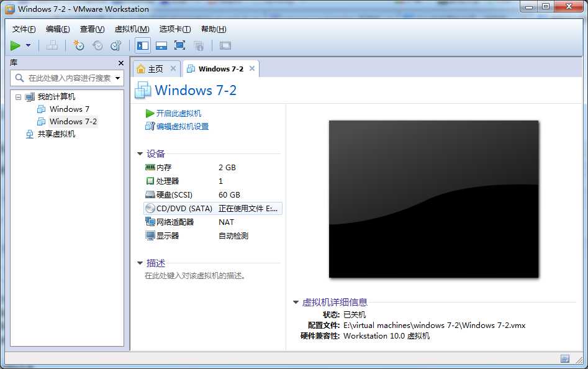This screenshot has height=369, width=588.
Task: Open the library search filter dropdown
Action: (x=118, y=78)
